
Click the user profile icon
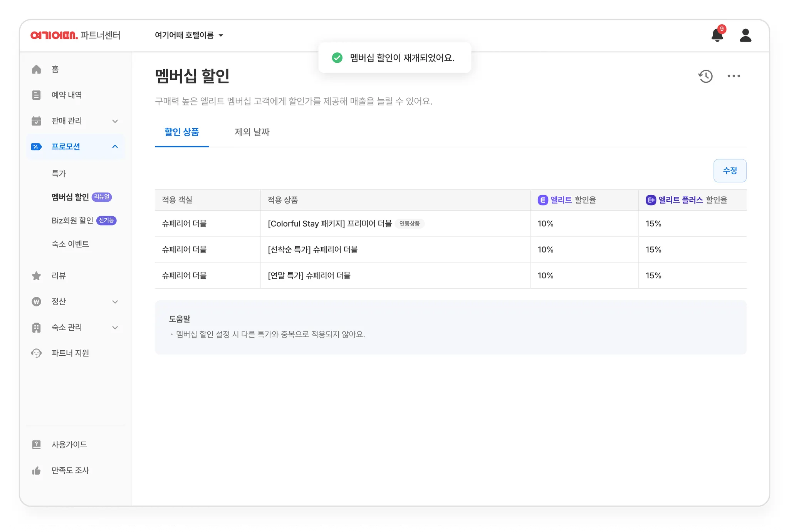[745, 35]
